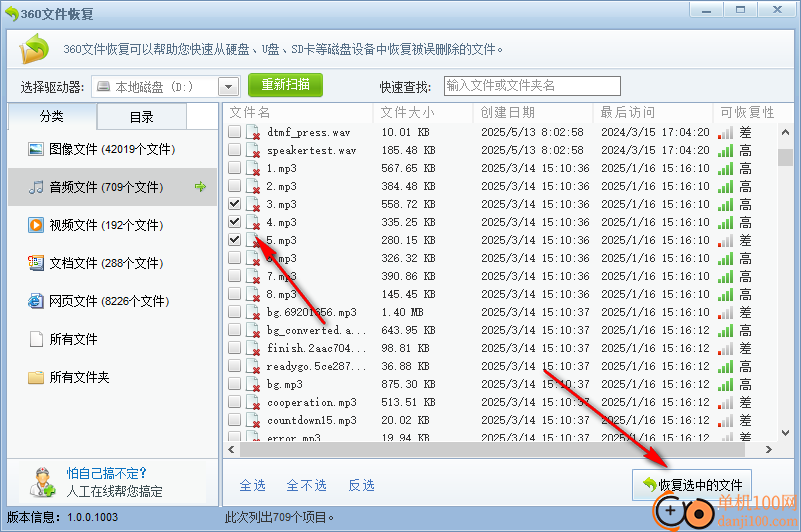Click the 恢复选中的文件 button

click(x=692, y=484)
